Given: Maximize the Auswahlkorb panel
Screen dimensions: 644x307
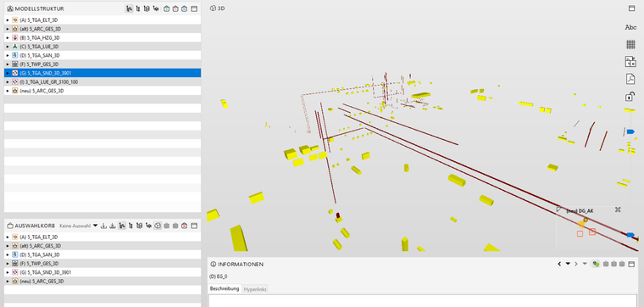Looking at the screenshot, I should pos(194,226).
